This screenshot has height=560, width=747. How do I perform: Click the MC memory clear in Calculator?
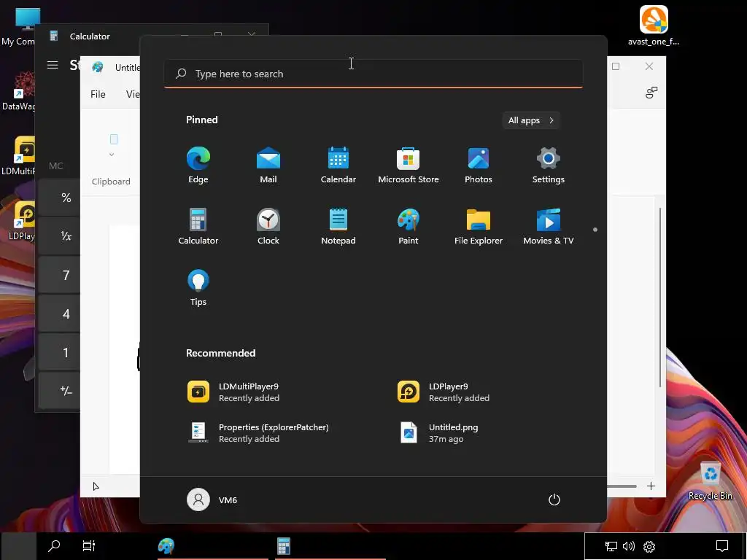pyautogui.click(x=55, y=166)
